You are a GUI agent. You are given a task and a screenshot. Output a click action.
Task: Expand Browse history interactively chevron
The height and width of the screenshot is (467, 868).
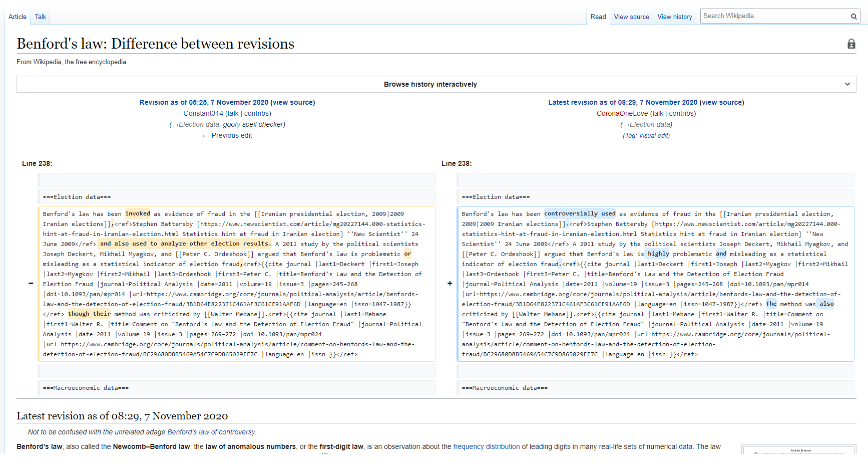coord(847,84)
